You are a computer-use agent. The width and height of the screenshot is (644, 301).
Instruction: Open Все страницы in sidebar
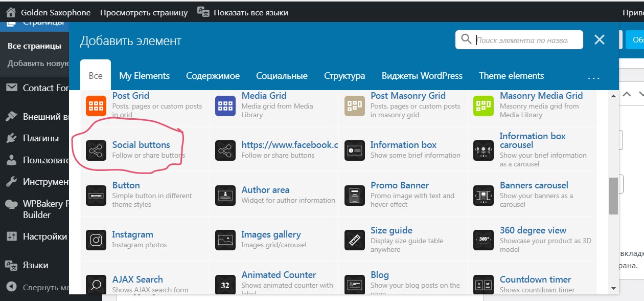[x=34, y=46]
